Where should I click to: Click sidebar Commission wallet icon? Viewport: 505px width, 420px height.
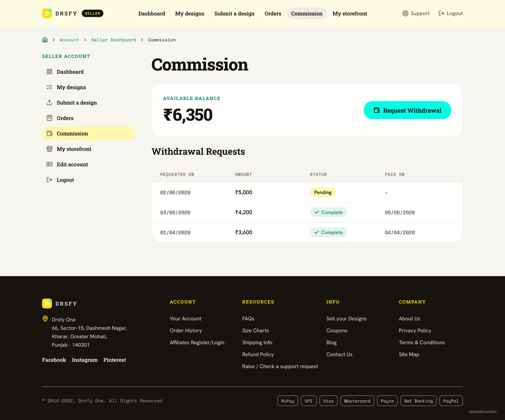[x=49, y=134]
